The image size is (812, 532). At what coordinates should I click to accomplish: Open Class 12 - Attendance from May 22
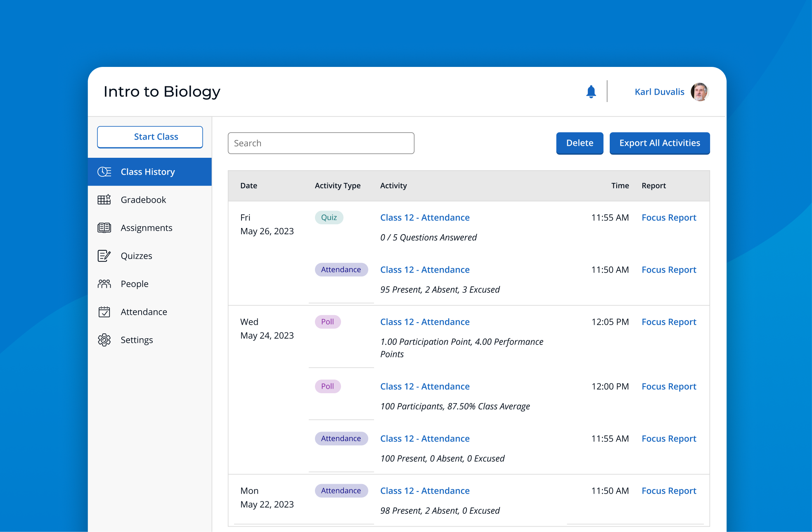coord(425,491)
